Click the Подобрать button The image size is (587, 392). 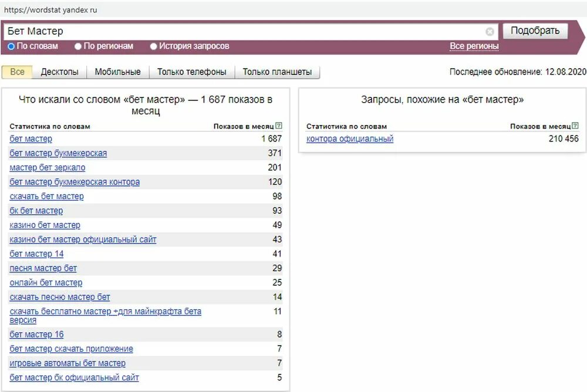click(x=535, y=31)
